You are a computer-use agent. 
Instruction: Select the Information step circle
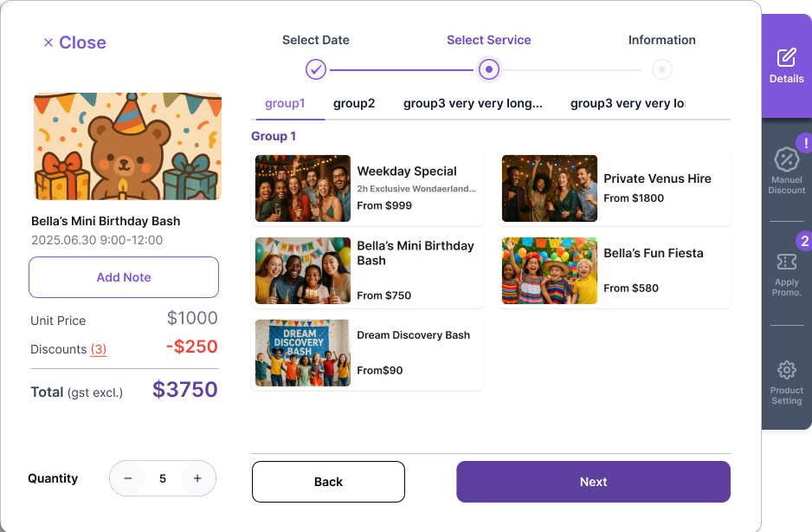pyautogui.click(x=662, y=69)
